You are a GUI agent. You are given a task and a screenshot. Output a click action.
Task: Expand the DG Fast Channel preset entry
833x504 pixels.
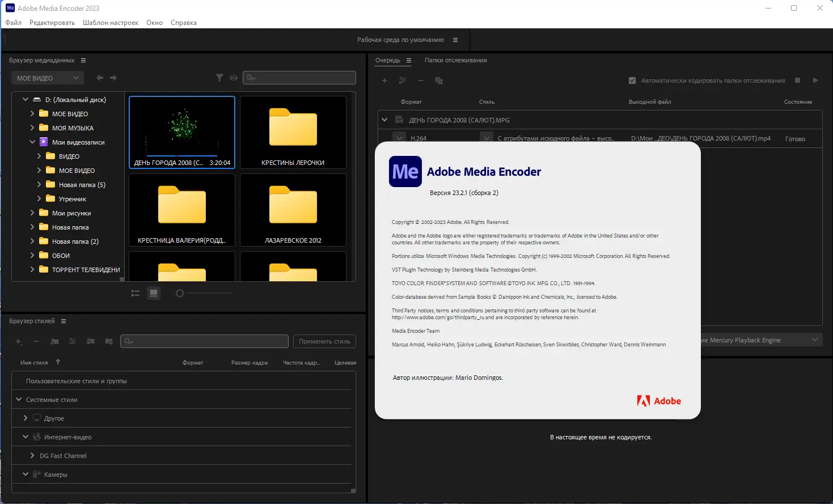32,455
